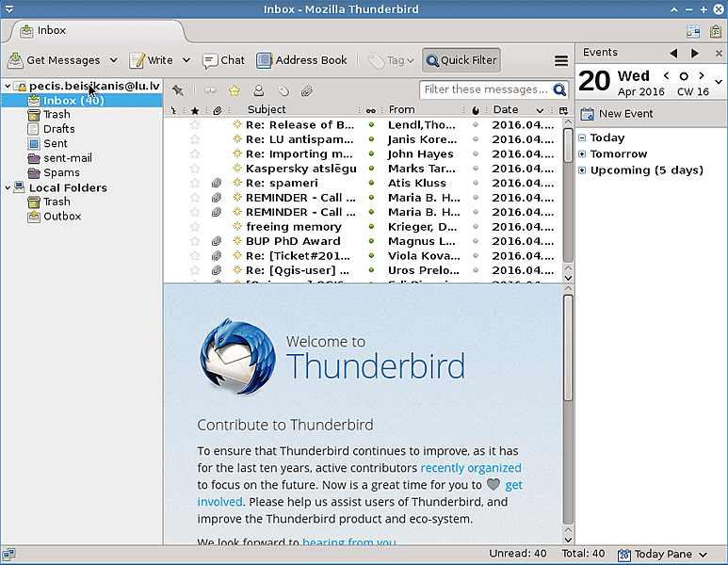Open Trash under Local Folders
The width and height of the screenshot is (728, 565).
[57, 202]
